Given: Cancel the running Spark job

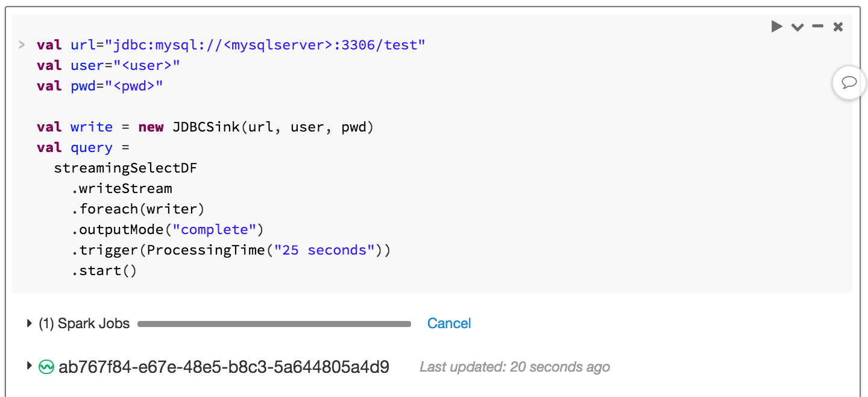Looking at the screenshot, I should [449, 323].
